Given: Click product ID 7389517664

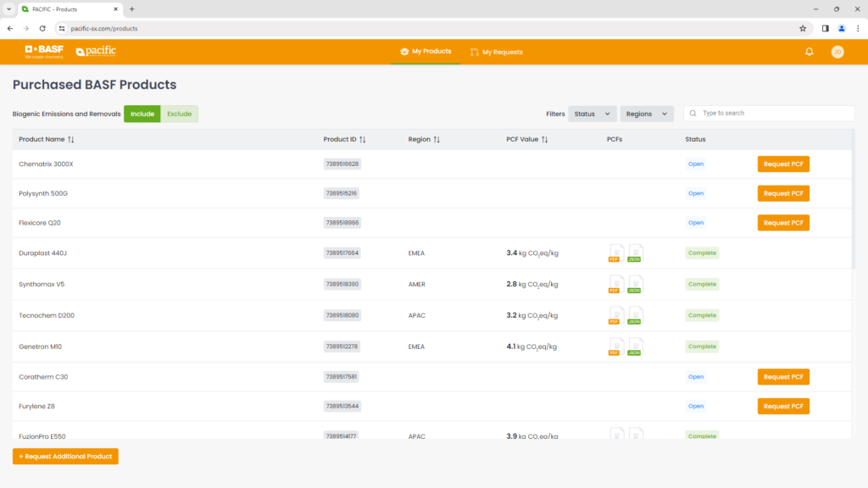Looking at the screenshot, I should (x=342, y=252).
